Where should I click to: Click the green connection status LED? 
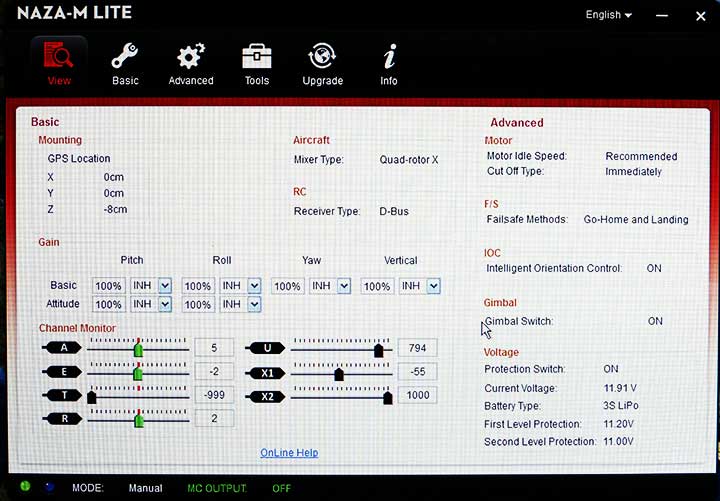click(23, 487)
